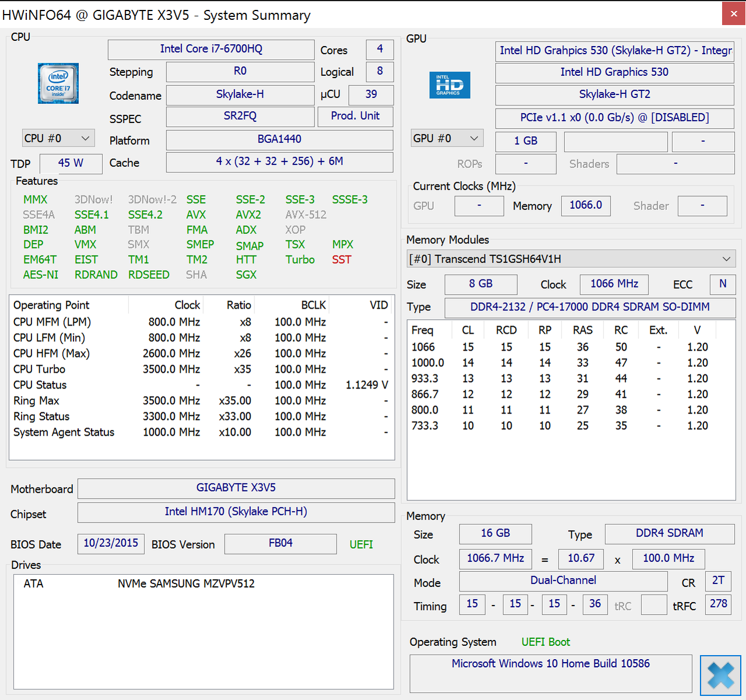Click the green UEFI label beside BIOS Version
The width and height of the screenshot is (746, 700).
(361, 544)
